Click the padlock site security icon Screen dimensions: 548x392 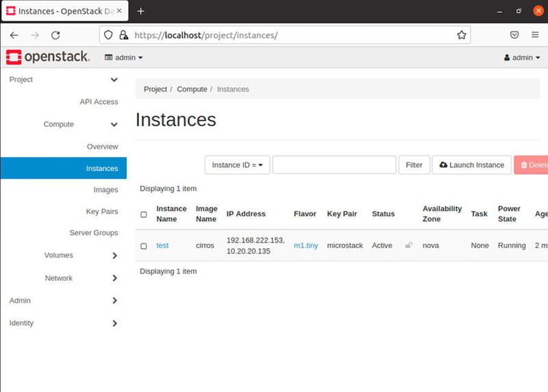coord(124,35)
